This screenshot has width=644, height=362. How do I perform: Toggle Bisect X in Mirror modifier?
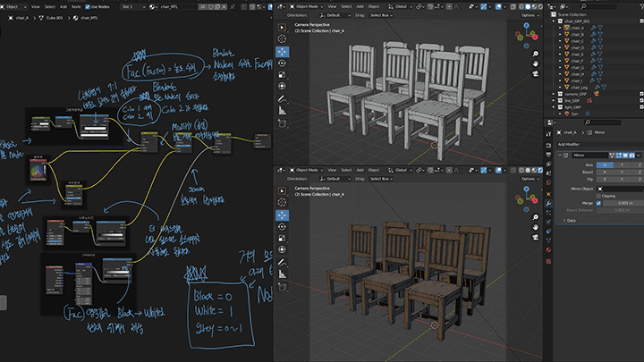[605, 172]
